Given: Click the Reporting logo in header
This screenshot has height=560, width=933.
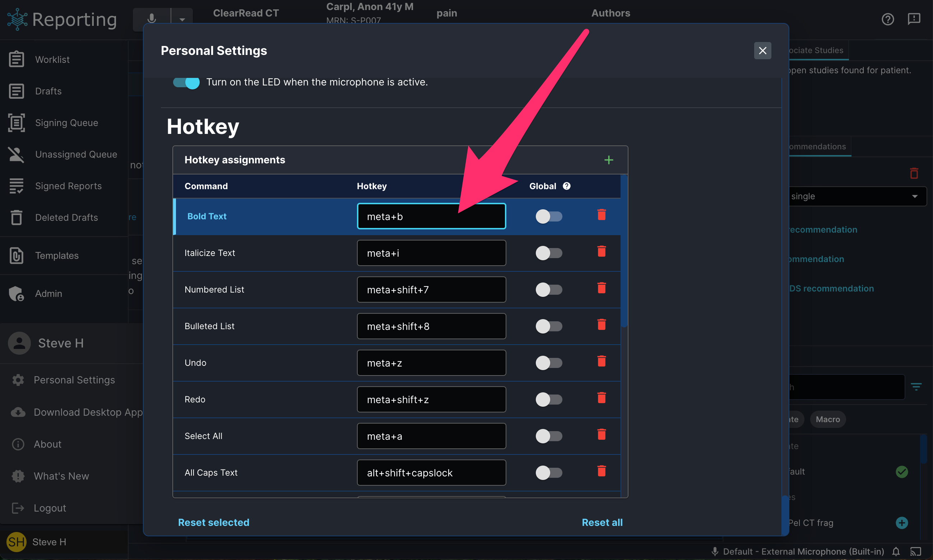Looking at the screenshot, I should (62, 19).
